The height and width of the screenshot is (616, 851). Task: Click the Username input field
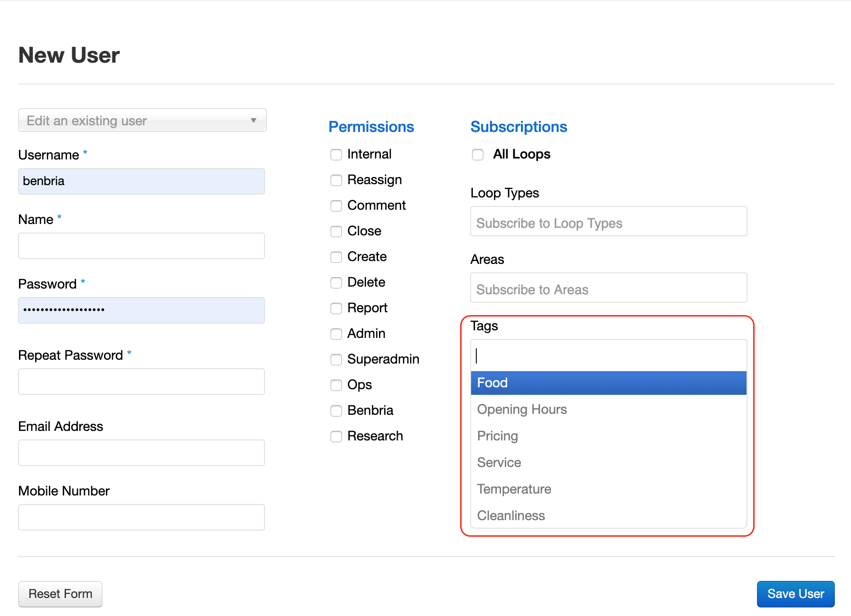tap(142, 181)
